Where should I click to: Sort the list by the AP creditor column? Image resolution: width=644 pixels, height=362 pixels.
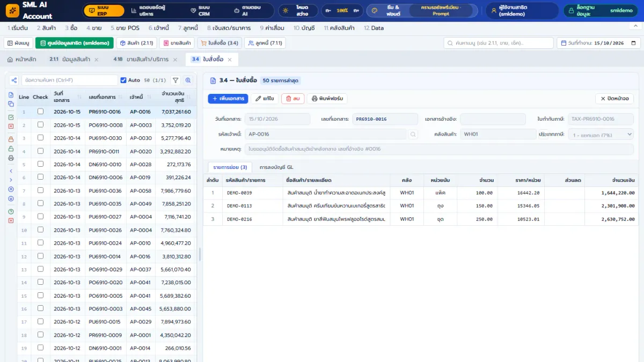(141, 97)
